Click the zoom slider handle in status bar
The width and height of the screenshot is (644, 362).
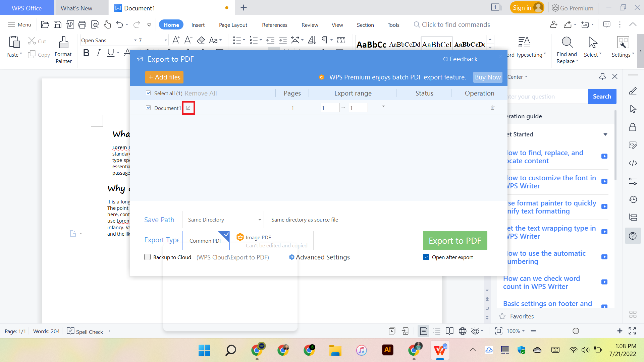(x=576, y=331)
